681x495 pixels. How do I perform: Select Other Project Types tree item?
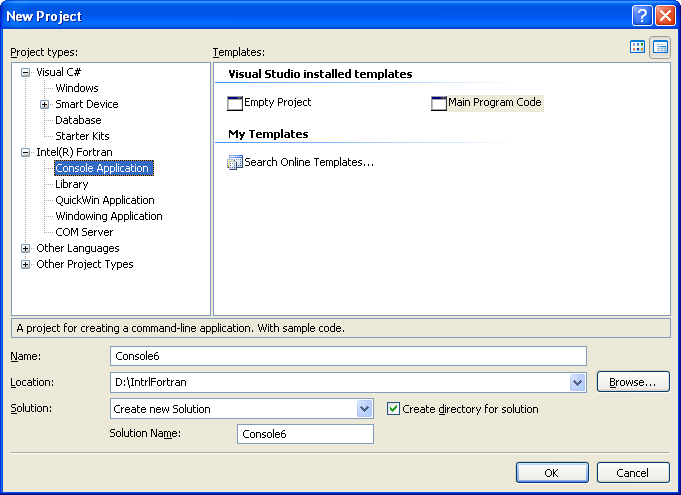coord(85,264)
